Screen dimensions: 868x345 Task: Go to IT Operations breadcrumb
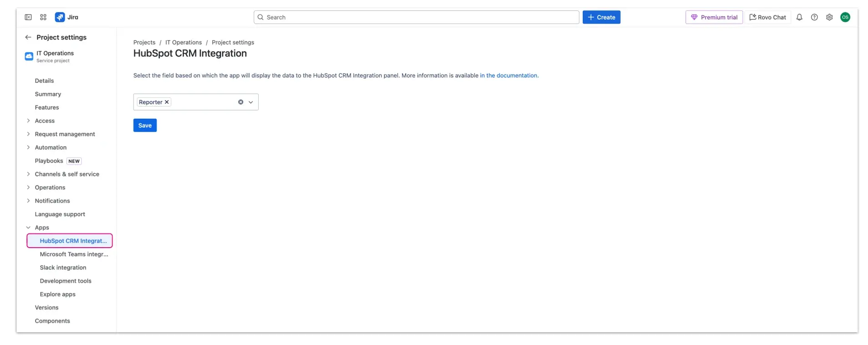pos(183,42)
